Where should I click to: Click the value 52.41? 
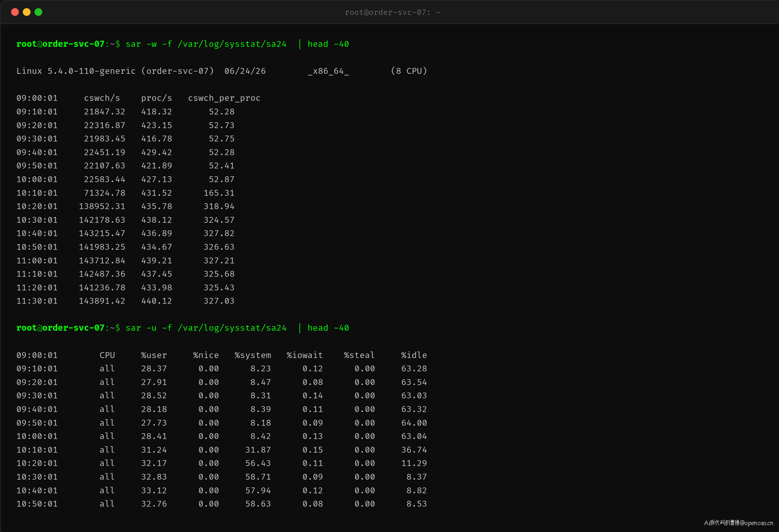click(221, 166)
